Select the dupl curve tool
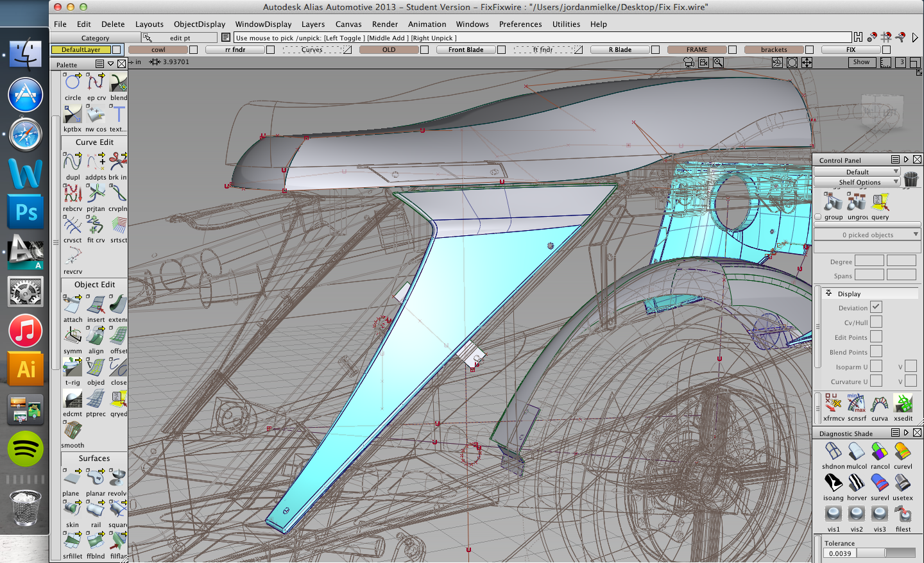 pyautogui.click(x=73, y=162)
